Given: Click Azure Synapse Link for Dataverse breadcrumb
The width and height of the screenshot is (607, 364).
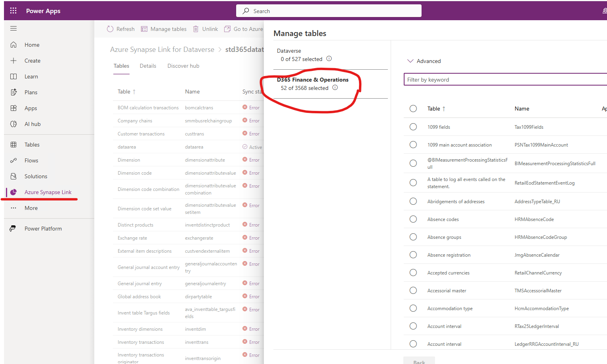Looking at the screenshot, I should pyautogui.click(x=162, y=50).
